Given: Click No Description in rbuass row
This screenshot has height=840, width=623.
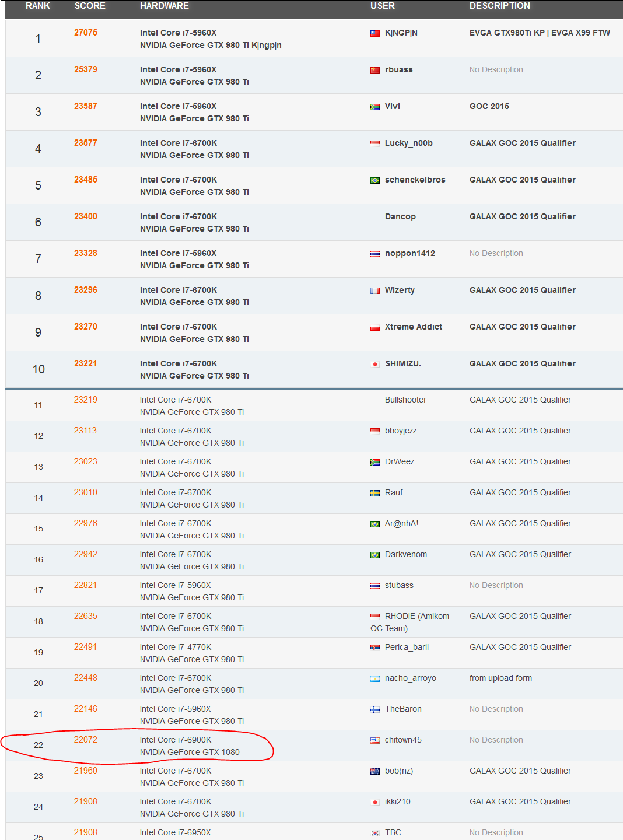Looking at the screenshot, I should (x=496, y=69).
